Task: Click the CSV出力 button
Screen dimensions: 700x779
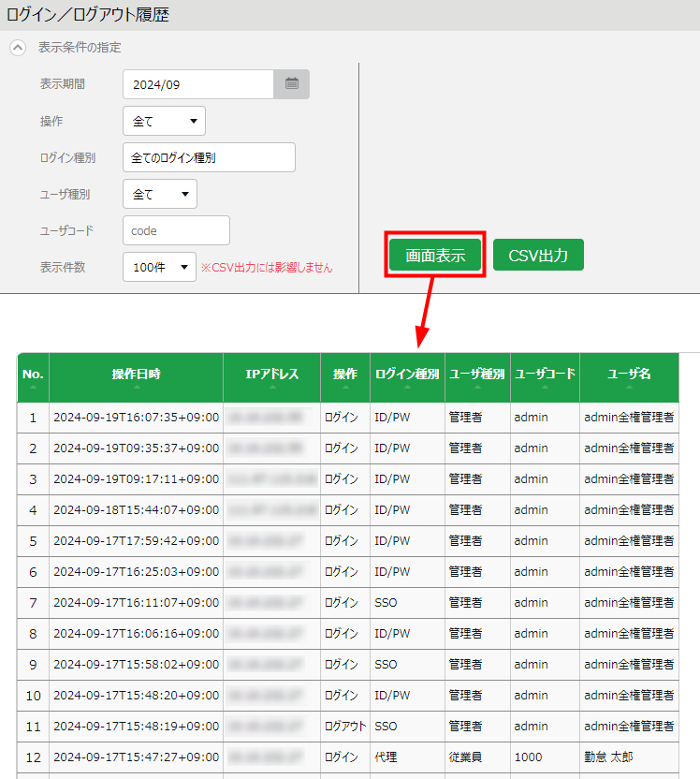Action: 538,256
